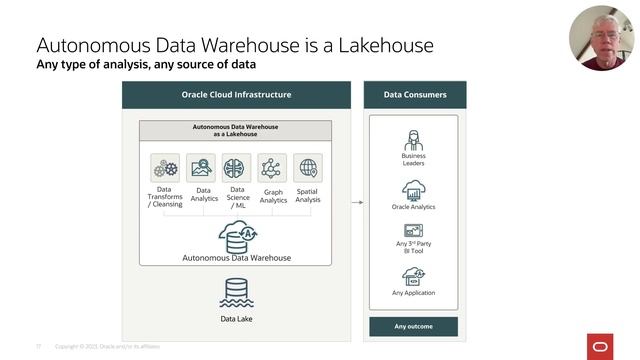640x360 pixels.
Task: Click the 'Any Application' label
Action: (413, 293)
